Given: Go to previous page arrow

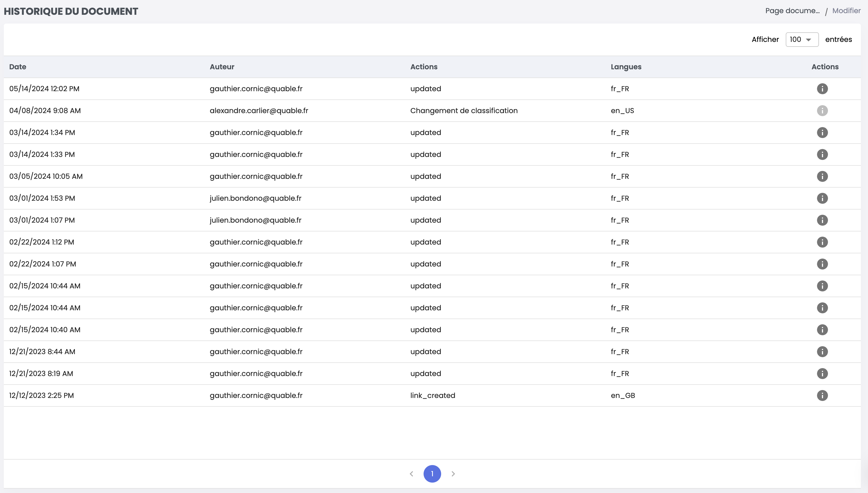Looking at the screenshot, I should point(412,474).
